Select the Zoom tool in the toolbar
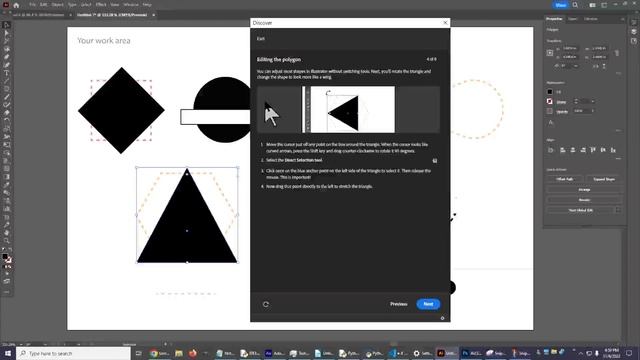 click(6, 241)
